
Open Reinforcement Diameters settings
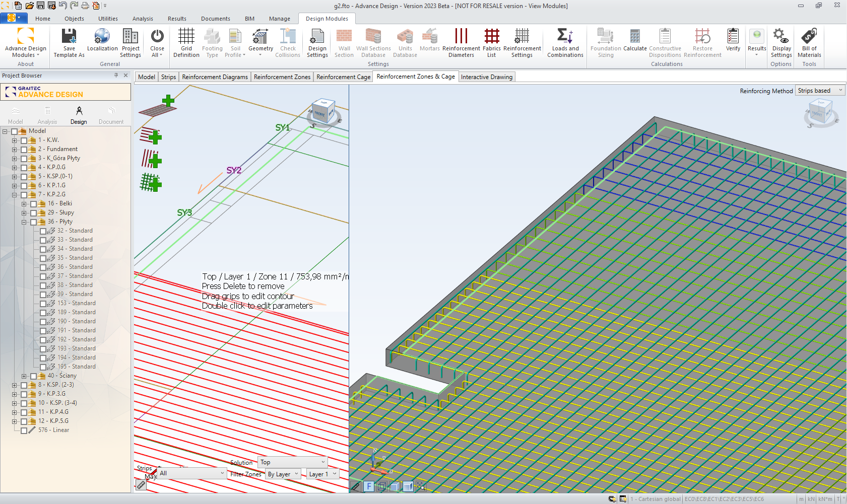click(x=461, y=43)
